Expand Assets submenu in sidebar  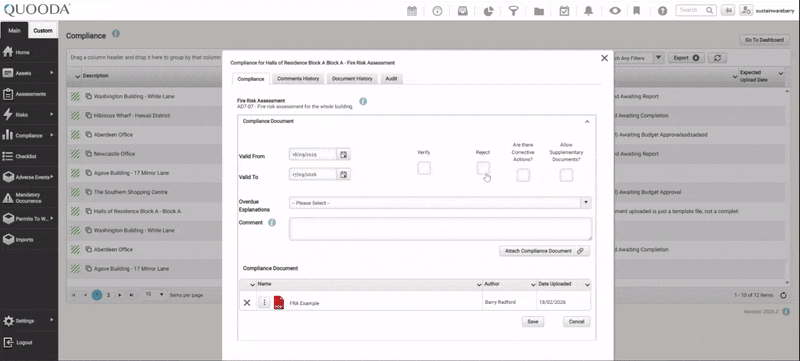tap(52, 73)
